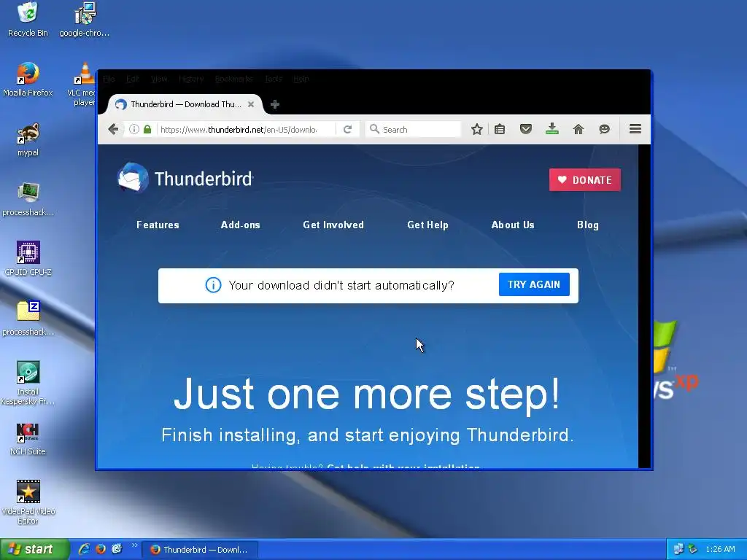Image resolution: width=747 pixels, height=560 pixels.
Task: Select the Recycle Bin desktop icon
Action: [x=28, y=20]
